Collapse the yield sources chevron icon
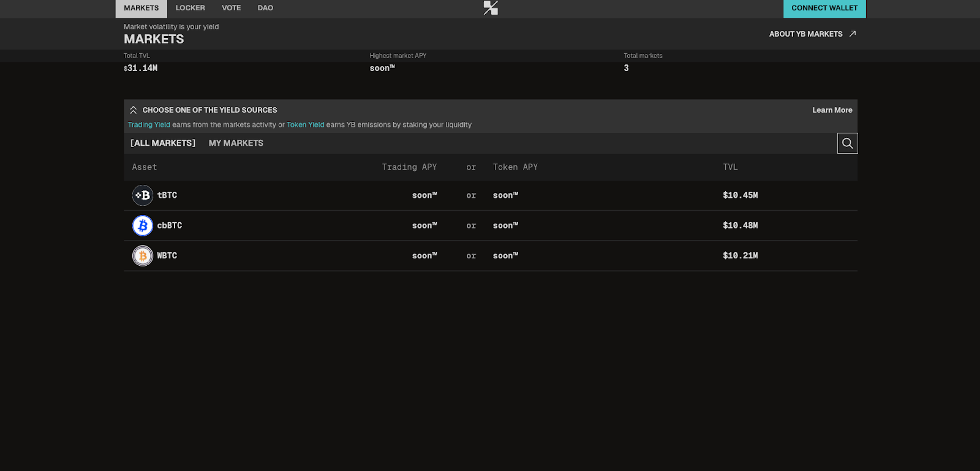The width and height of the screenshot is (980, 471). [133, 110]
